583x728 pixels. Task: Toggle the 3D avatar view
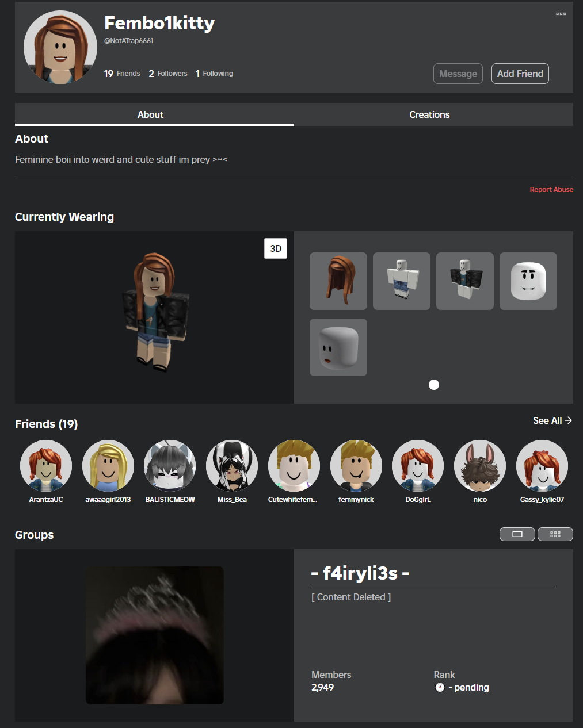[x=276, y=248]
